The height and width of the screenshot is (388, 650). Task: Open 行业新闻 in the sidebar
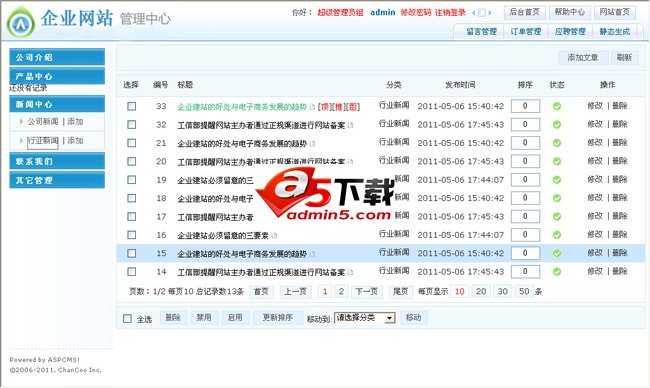[x=43, y=141]
